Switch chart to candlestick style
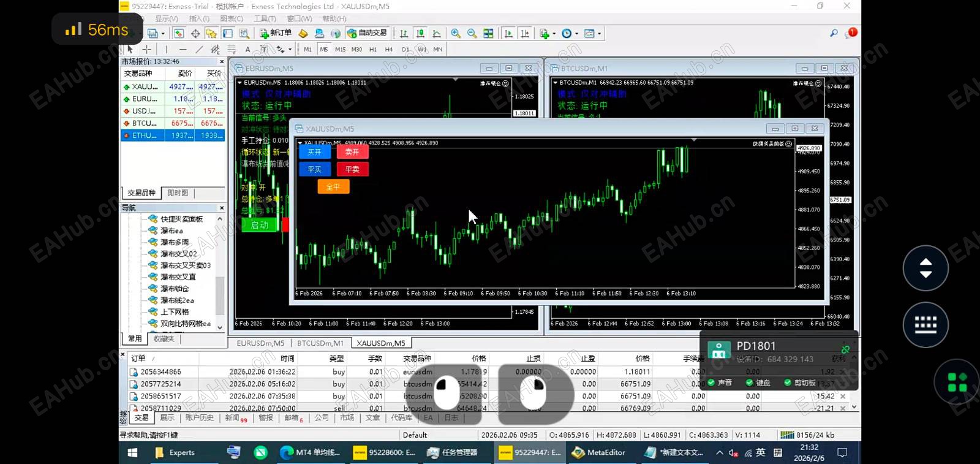The image size is (980, 464). point(420,33)
